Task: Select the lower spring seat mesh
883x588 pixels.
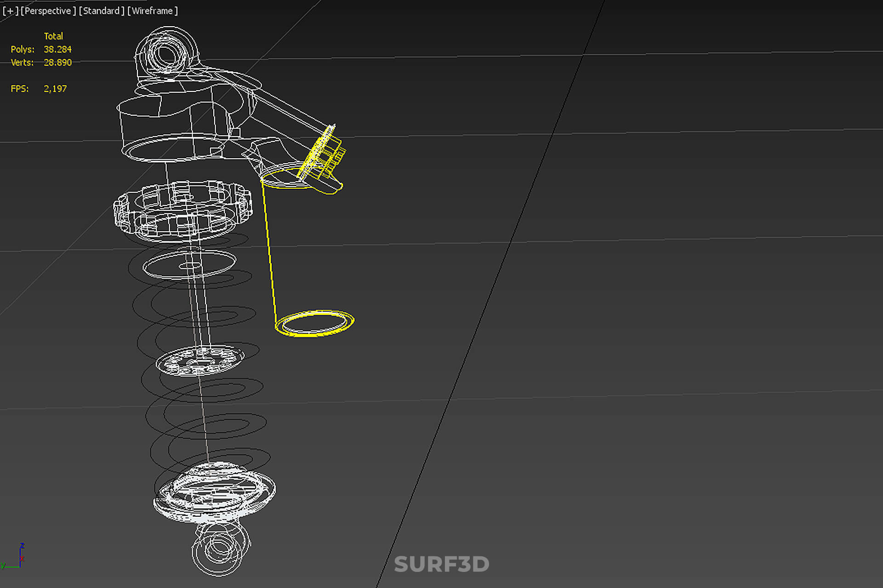Action: (x=214, y=492)
